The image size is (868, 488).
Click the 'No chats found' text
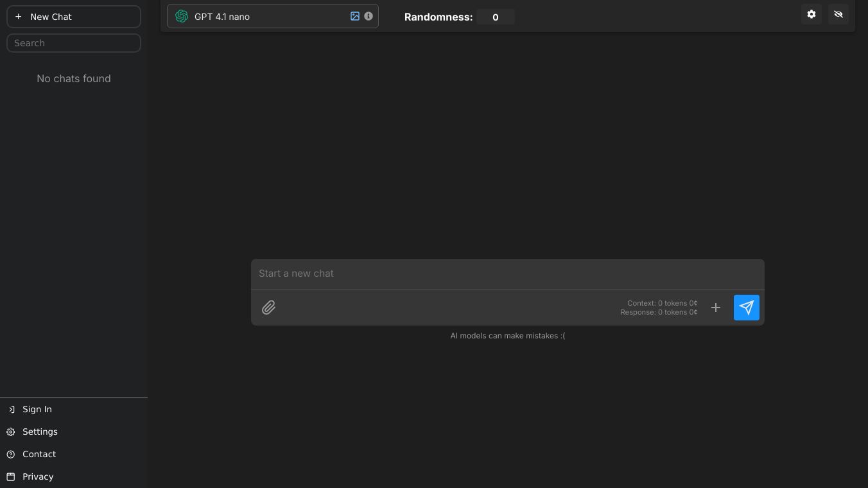coord(74,78)
